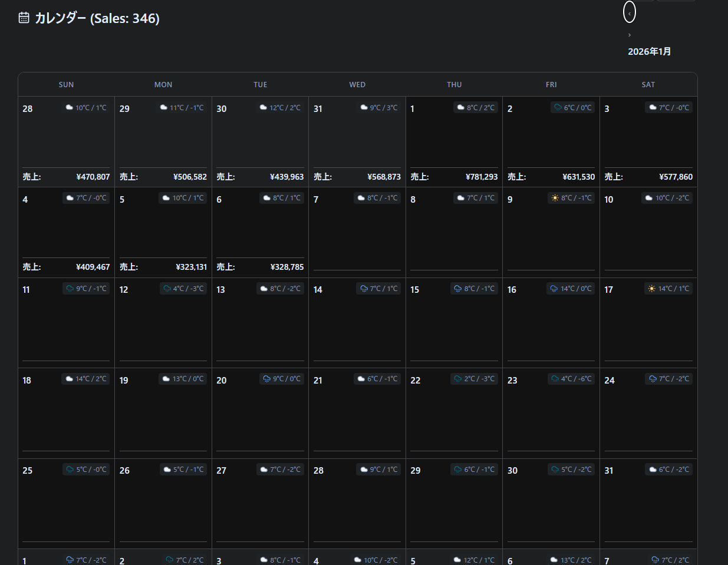
Task: Click the snow cloud icon on January 22
Action: (458, 379)
